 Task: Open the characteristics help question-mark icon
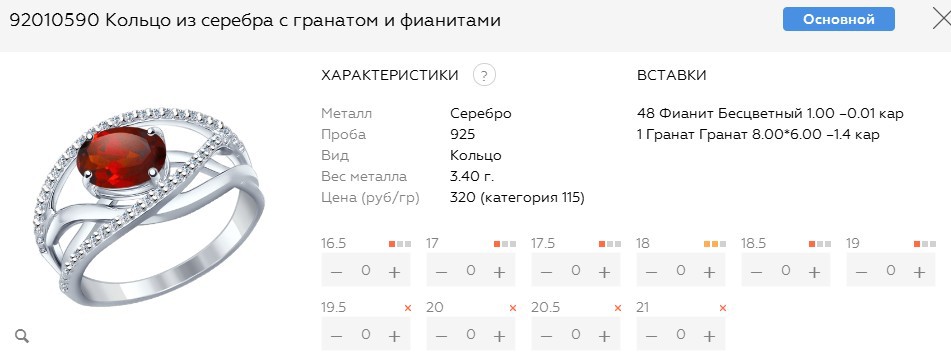[484, 76]
